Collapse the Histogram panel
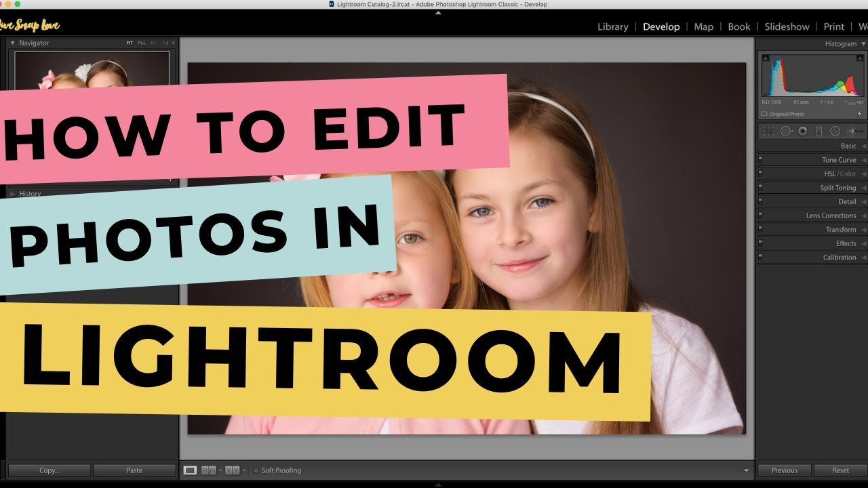This screenshot has width=868, height=488. point(863,44)
